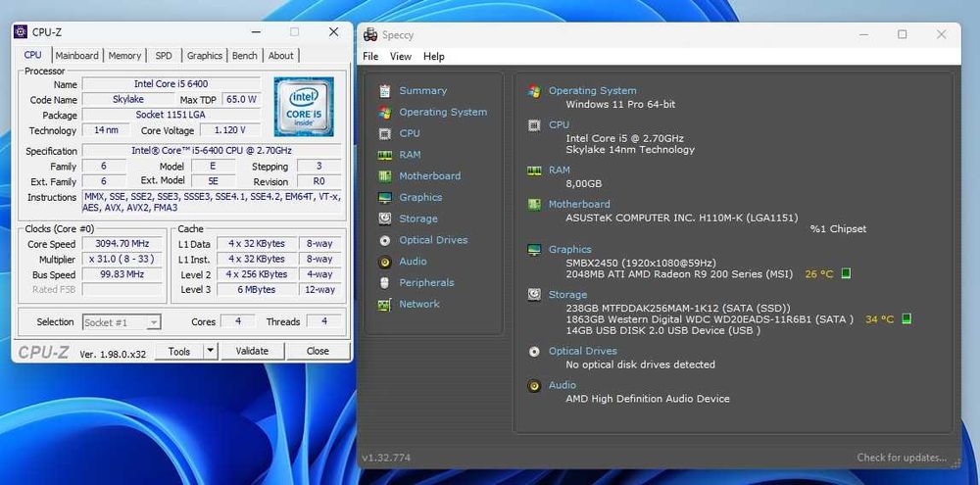Click the Optical Drives disc icon in sidebar
Image resolution: width=980 pixels, height=485 pixels.
pos(385,240)
